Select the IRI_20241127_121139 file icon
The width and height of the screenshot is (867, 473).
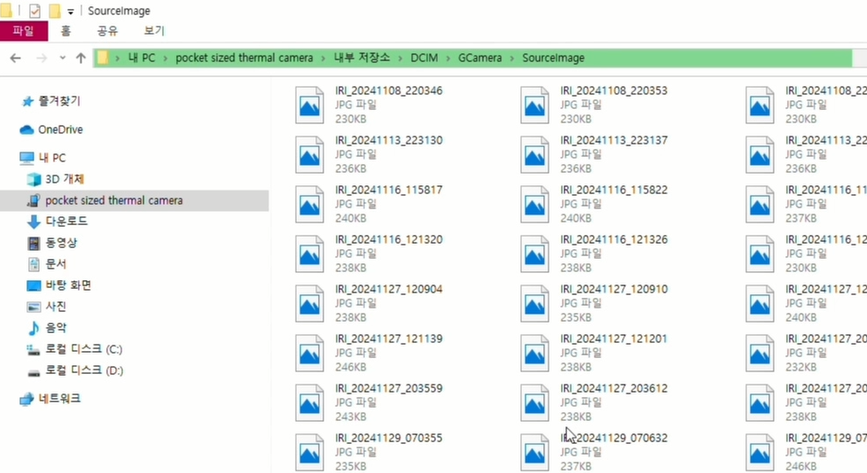310,354
